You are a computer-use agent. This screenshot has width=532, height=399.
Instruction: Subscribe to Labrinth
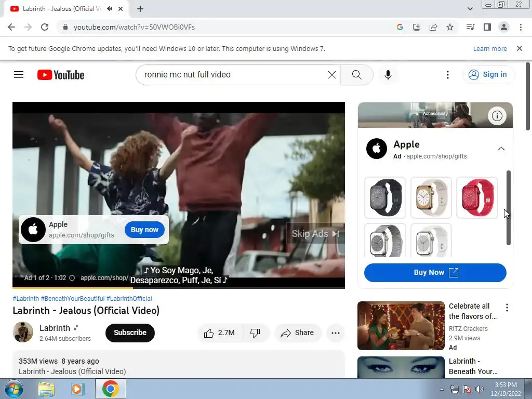point(130,332)
